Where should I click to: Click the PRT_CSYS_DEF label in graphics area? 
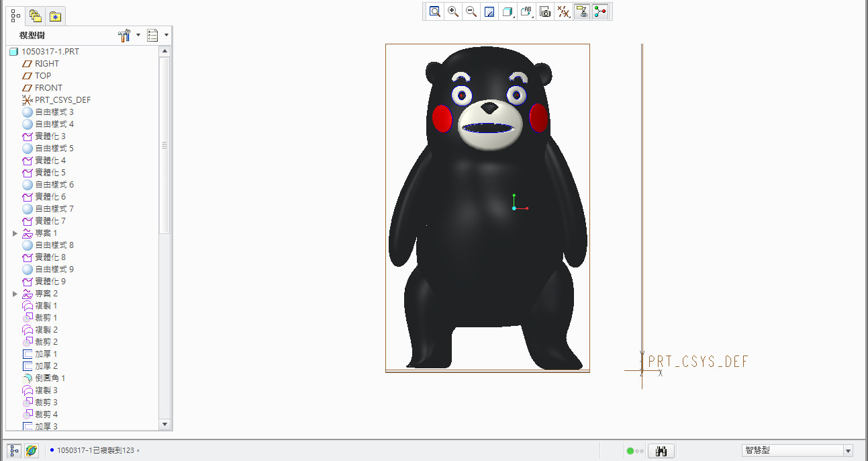click(698, 362)
